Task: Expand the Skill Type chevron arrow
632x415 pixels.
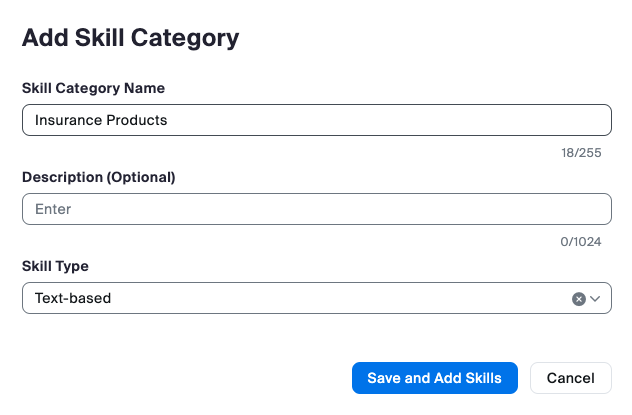Action: [596, 298]
